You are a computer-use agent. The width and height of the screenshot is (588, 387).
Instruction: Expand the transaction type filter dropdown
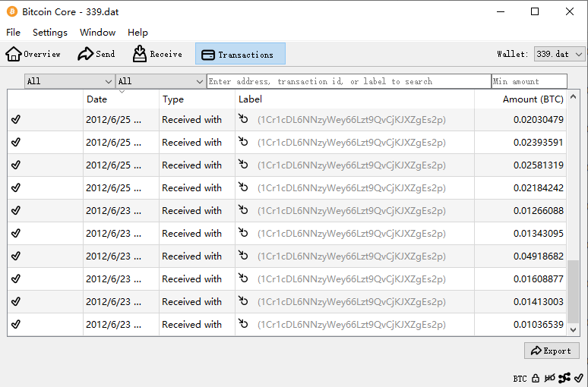160,81
